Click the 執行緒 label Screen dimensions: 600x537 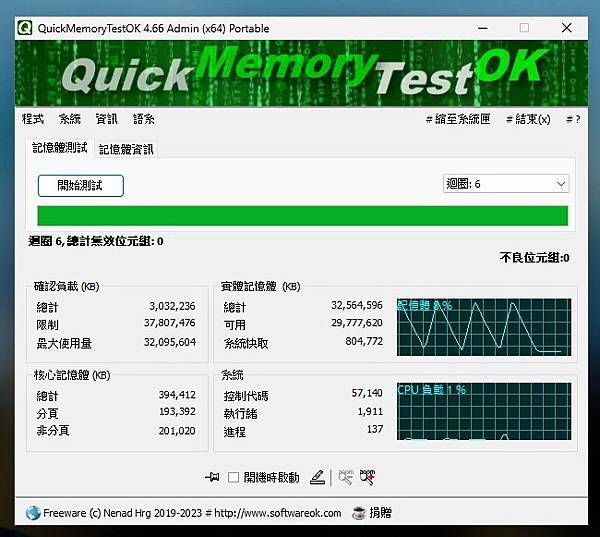[240, 414]
